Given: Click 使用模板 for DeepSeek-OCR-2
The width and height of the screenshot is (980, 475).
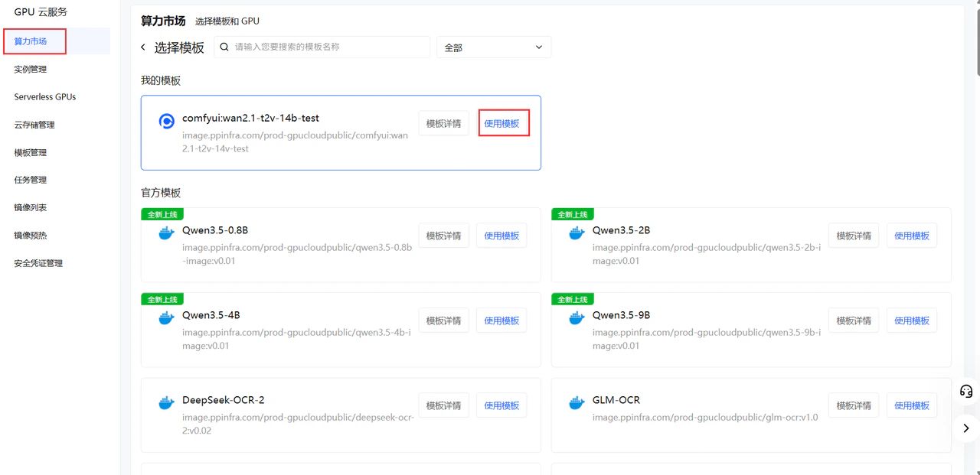Looking at the screenshot, I should [501, 405].
